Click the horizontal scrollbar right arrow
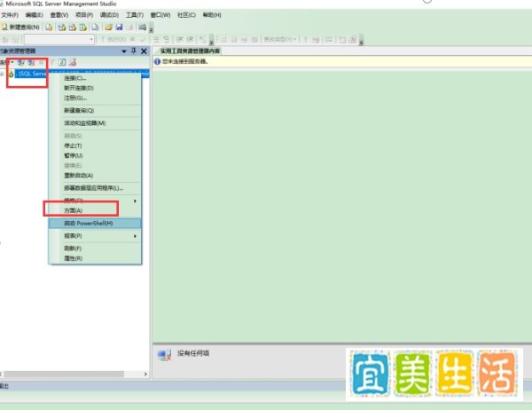This screenshot has width=532, height=410. 145,374
